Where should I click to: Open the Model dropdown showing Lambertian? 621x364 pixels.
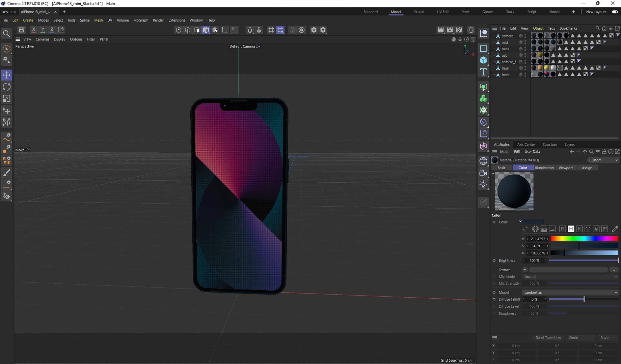[x=570, y=292]
